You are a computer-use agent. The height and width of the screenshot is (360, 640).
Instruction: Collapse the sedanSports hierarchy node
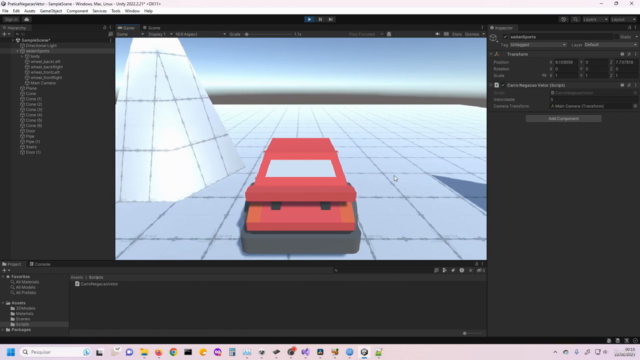(x=18, y=51)
